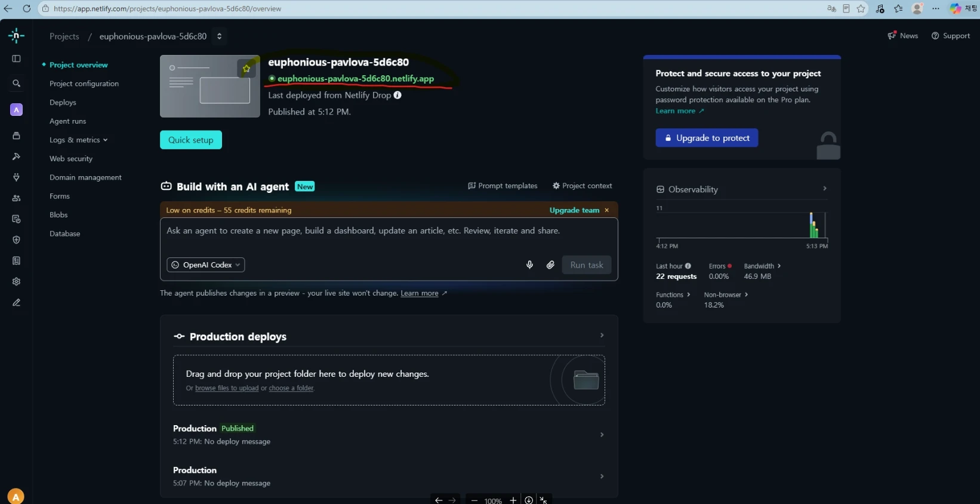Viewport: 980px width, 504px height.
Task: Click the star icon on site thumbnail
Action: (246, 69)
